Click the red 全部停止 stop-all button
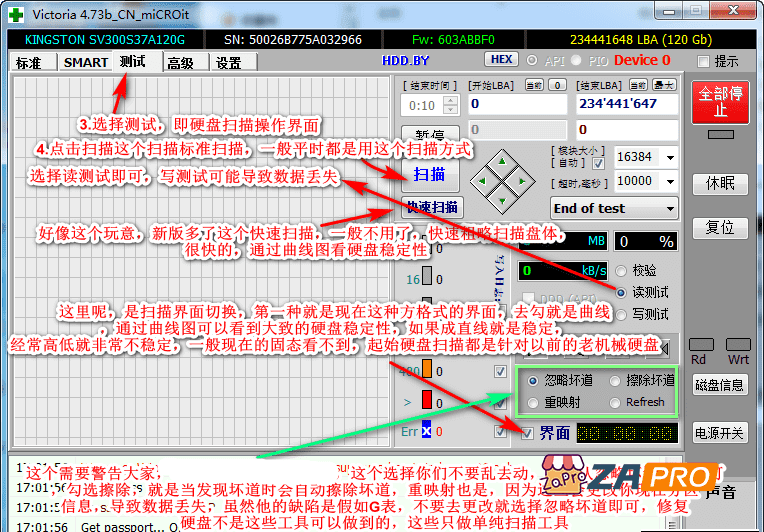 coord(720,102)
